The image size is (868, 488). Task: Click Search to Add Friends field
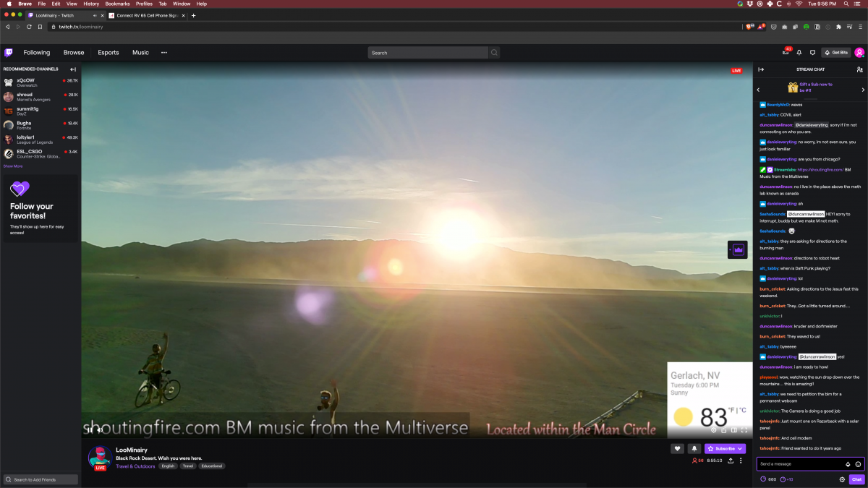(41, 479)
